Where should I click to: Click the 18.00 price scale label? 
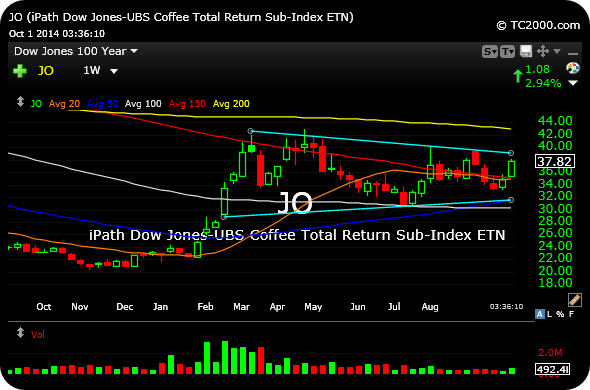[x=555, y=283]
